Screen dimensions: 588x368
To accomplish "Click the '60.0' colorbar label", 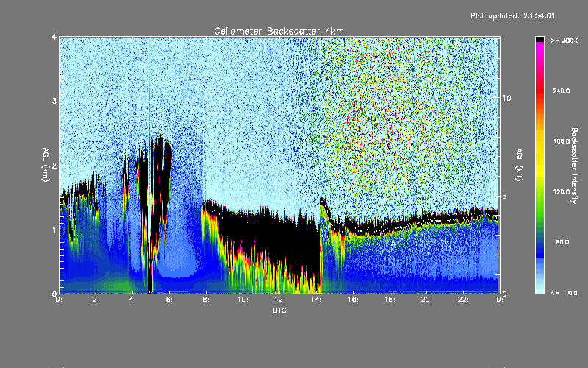I will [562, 242].
